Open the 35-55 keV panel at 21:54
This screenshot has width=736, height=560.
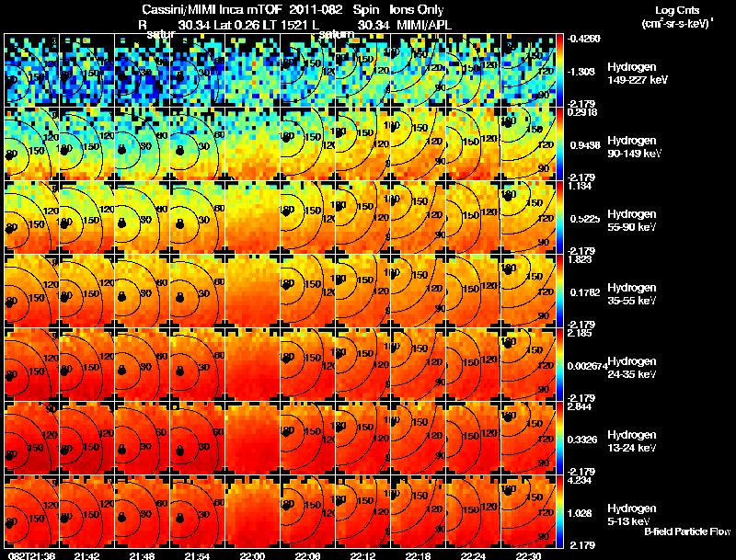coord(198,291)
